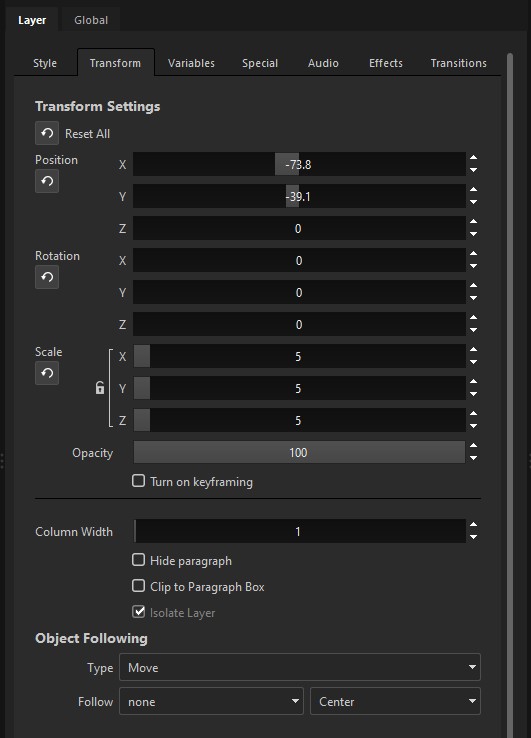Click the Rotation Z value field
Viewport: 531px width, 738px height.
pos(299,324)
